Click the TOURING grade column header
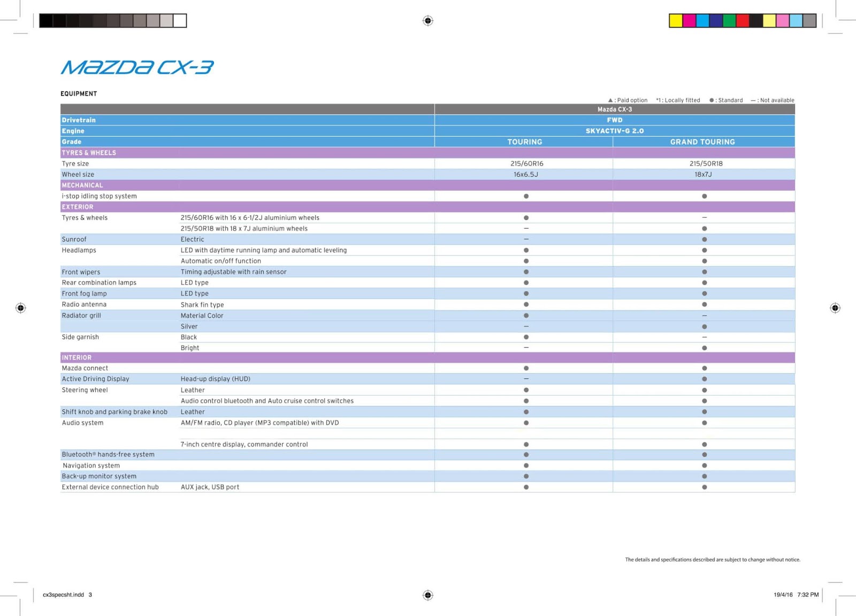856x616 pixels. coord(524,142)
